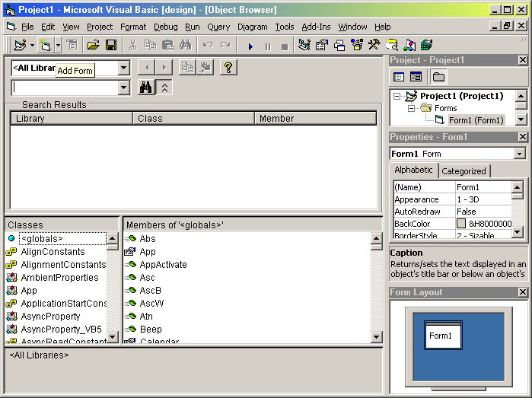Select AlignConstants in Classes list
The image size is (532, 398).
coord(53,252)
